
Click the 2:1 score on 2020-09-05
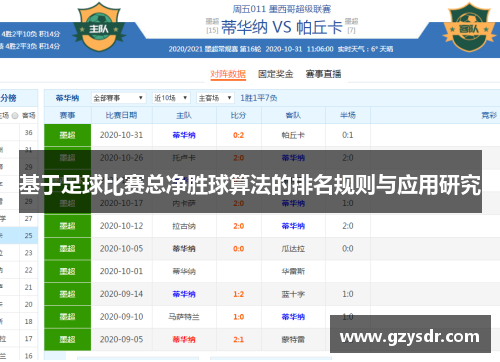point(239,339)
